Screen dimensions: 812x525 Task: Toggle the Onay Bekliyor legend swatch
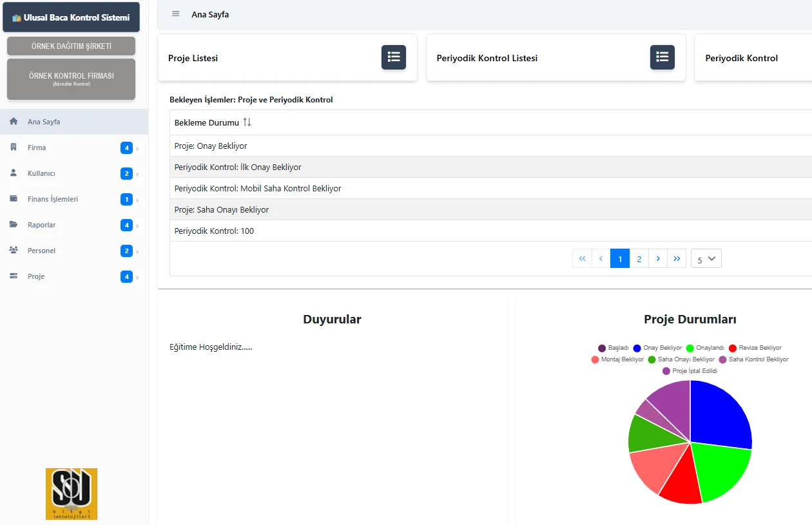click(x=637, y=348)
